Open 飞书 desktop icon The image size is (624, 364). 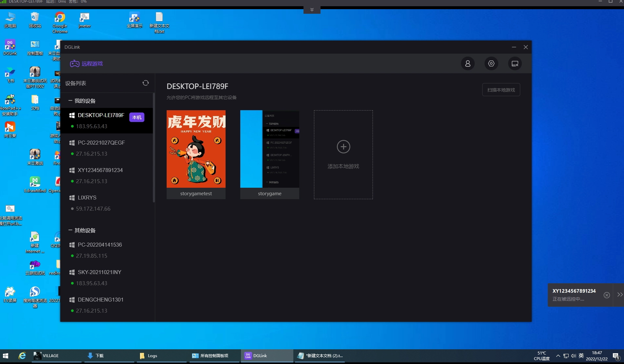pyautogui.click(x=10, y=75)
